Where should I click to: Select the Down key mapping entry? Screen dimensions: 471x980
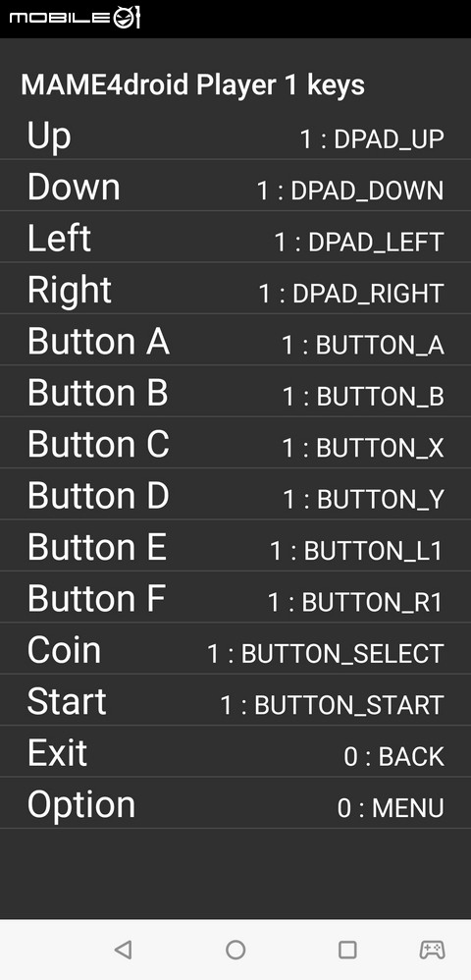click(235, 187)
